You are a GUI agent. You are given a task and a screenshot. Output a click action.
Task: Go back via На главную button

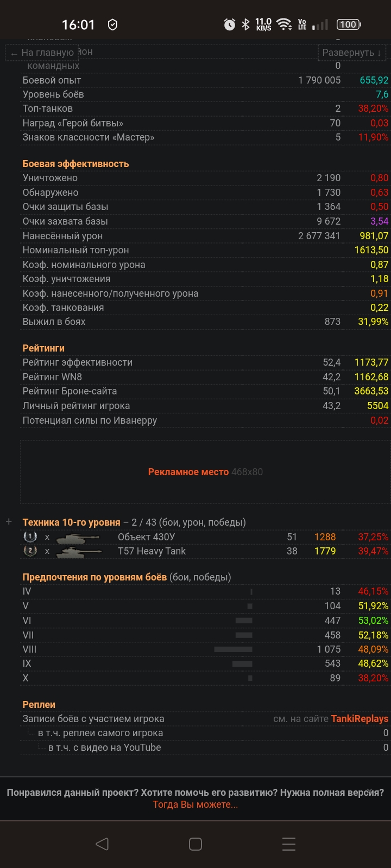pyautogui.click(x=42, y=53)
